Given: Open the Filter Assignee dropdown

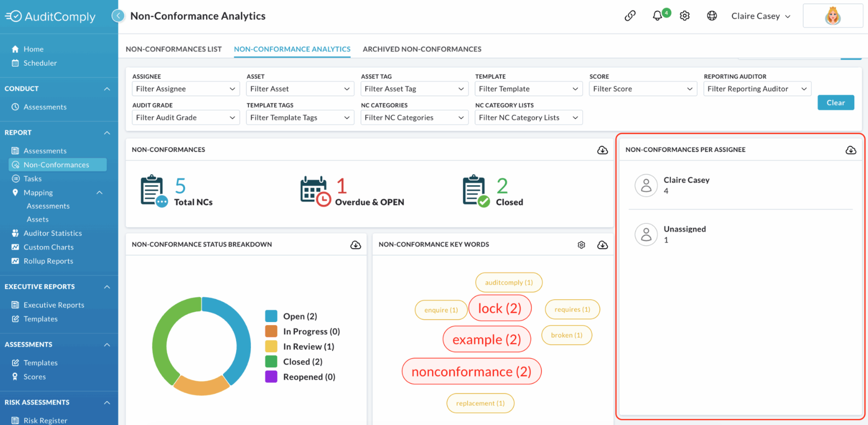Looking at the screenshot, I should point(186,89).
